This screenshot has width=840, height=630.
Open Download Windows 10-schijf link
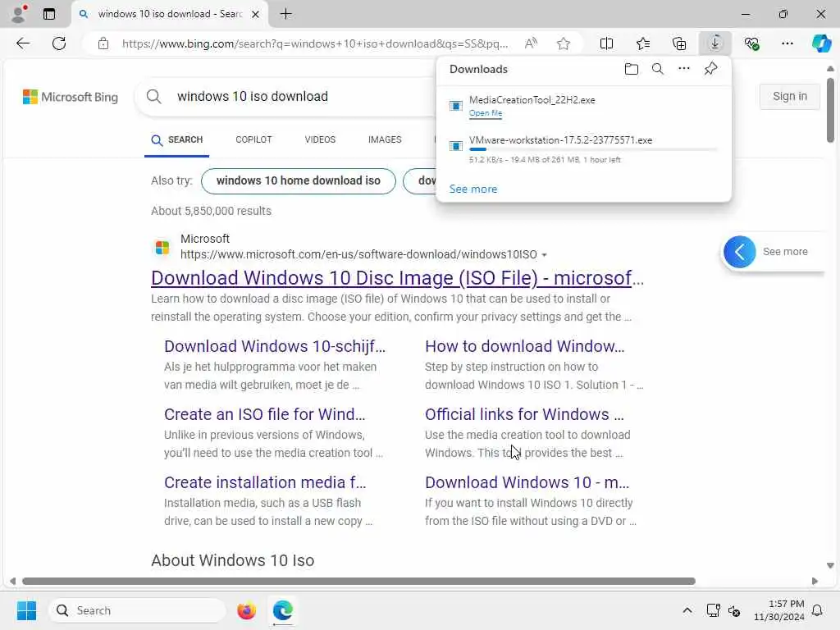coord(275,346)
